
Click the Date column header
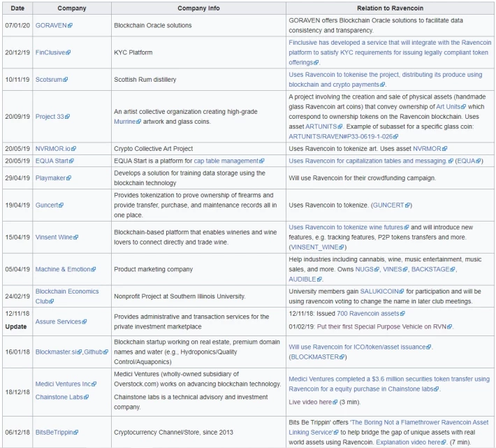[17, 8]
